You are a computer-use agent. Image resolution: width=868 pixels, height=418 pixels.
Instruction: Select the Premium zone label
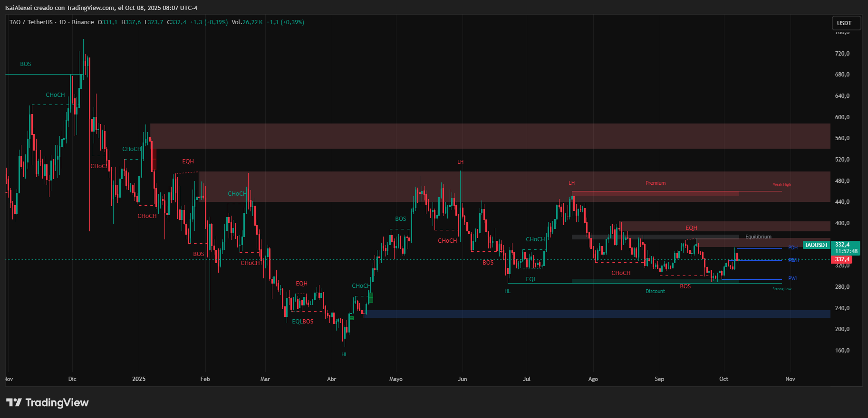coord(655,183)
